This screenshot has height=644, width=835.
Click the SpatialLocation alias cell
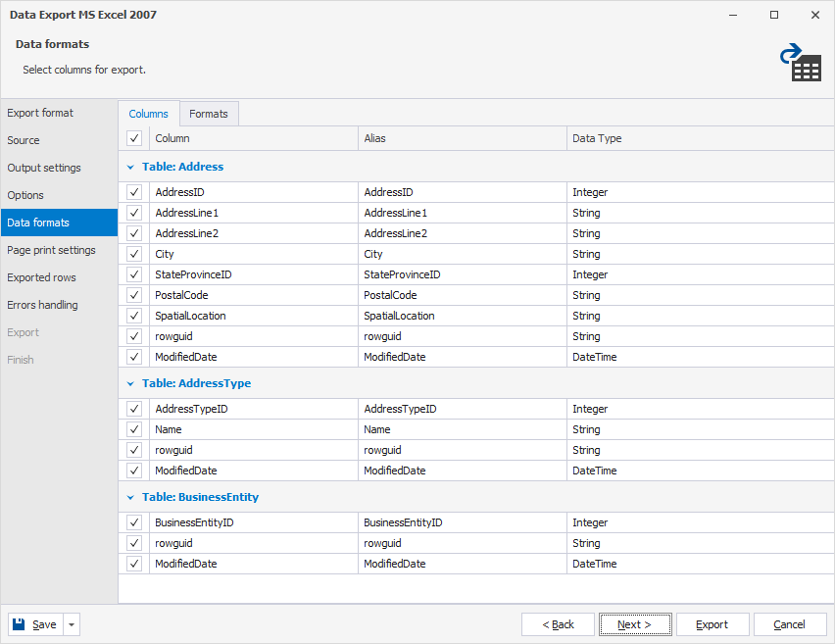(x=463, y=316)
